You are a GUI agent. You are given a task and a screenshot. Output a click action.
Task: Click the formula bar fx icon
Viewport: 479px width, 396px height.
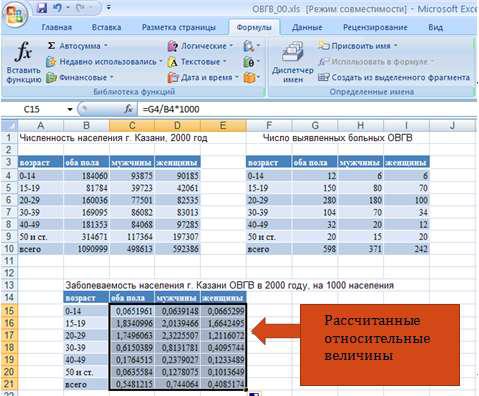tap(128, 109)
